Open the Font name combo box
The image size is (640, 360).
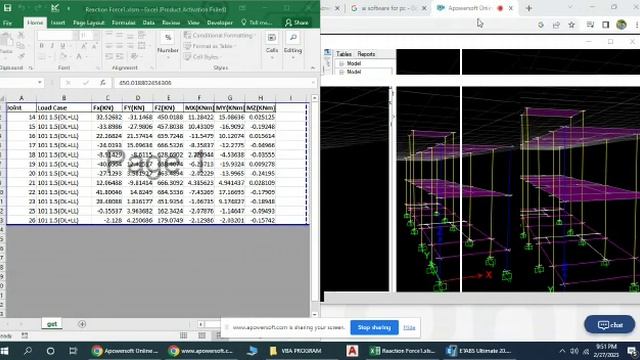[57, 36]
